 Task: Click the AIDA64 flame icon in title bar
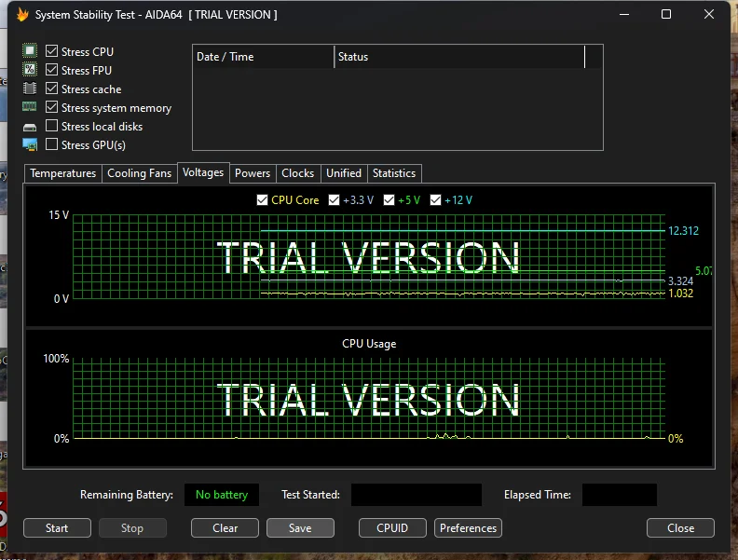[22, 15]
